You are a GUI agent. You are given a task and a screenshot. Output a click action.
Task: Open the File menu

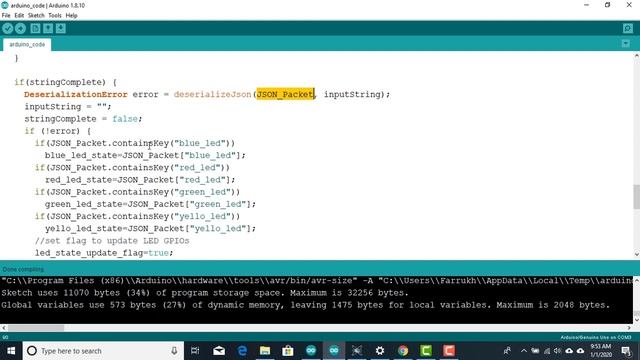click(x=6, y=16)
